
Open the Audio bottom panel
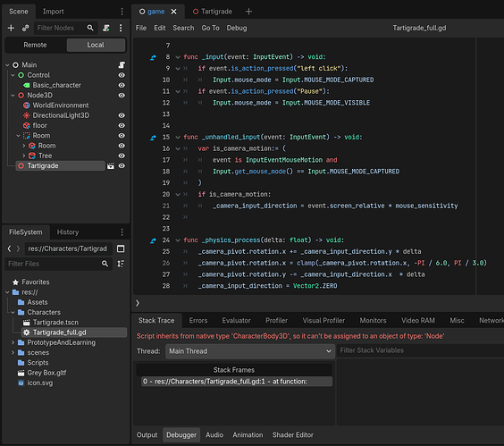(214, 435)
